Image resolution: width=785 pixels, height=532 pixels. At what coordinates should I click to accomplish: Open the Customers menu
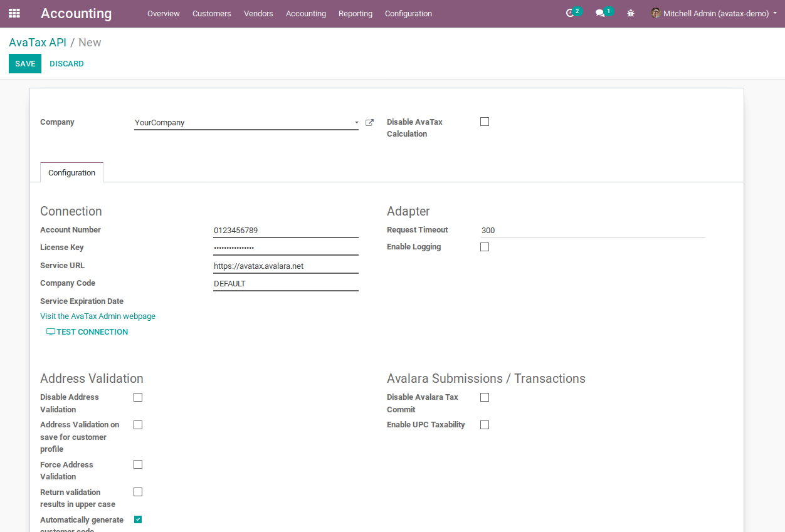click(x=211, y=13)
